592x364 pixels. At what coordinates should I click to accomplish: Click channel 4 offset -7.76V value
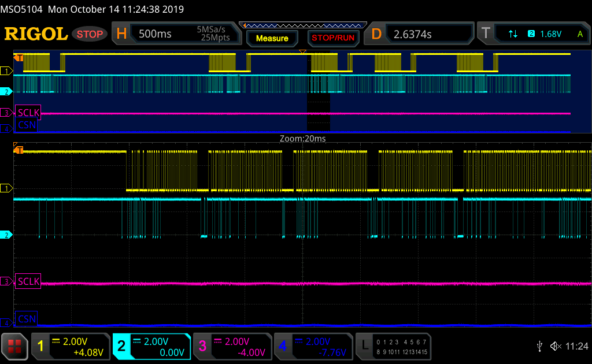click(332, 352)
